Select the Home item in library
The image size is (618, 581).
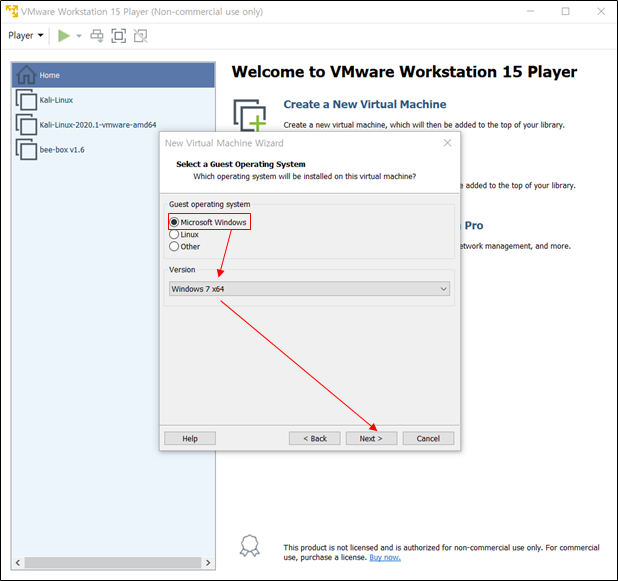point(113,75)
